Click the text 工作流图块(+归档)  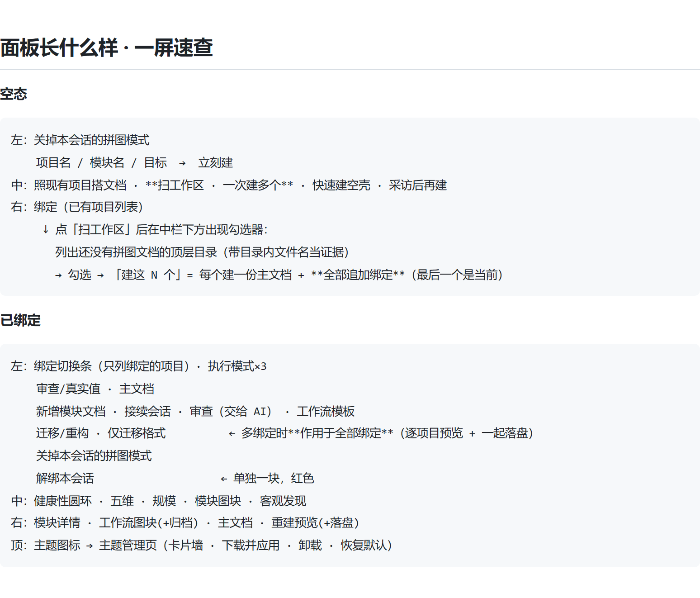click(149, 522)
